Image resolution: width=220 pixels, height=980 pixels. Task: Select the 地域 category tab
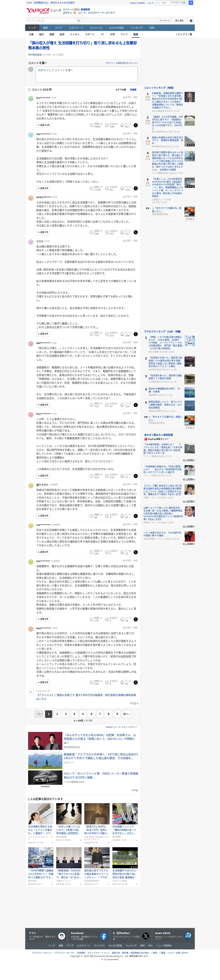(x=135, y=34)
